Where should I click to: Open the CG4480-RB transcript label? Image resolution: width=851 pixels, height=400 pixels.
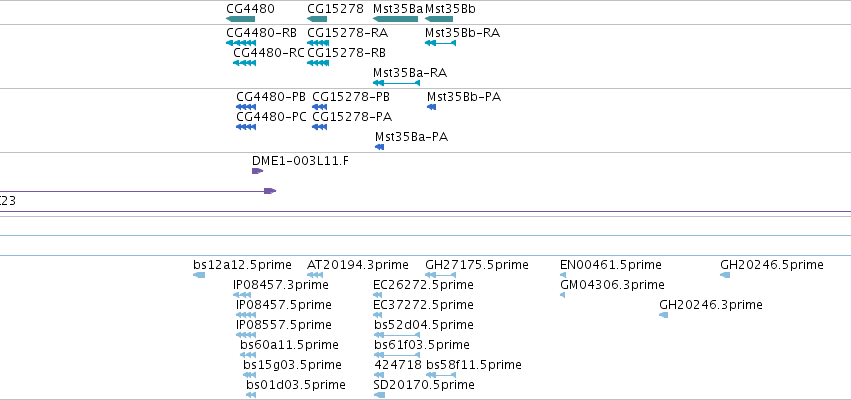(x=262, y=33)
